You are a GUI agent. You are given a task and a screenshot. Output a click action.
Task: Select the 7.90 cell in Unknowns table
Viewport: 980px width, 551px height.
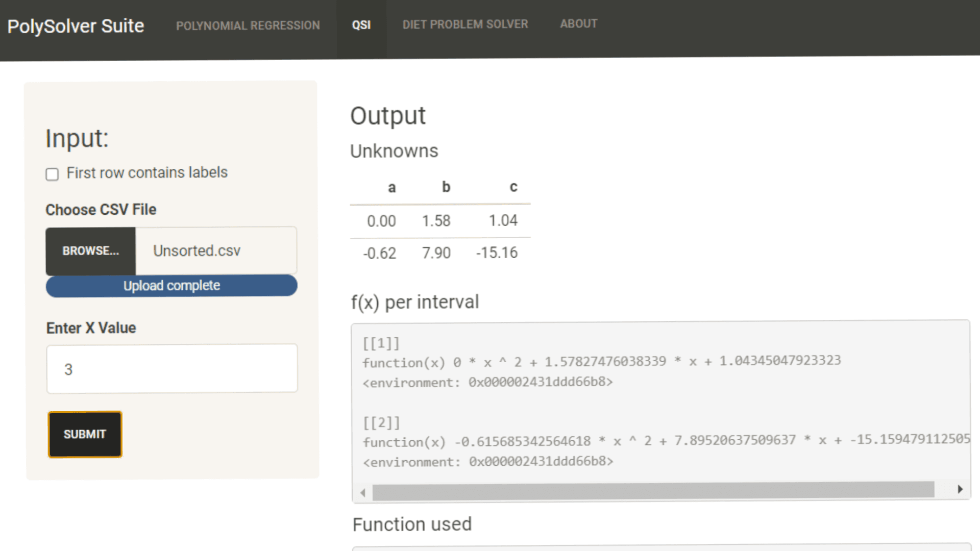point(436,253)
